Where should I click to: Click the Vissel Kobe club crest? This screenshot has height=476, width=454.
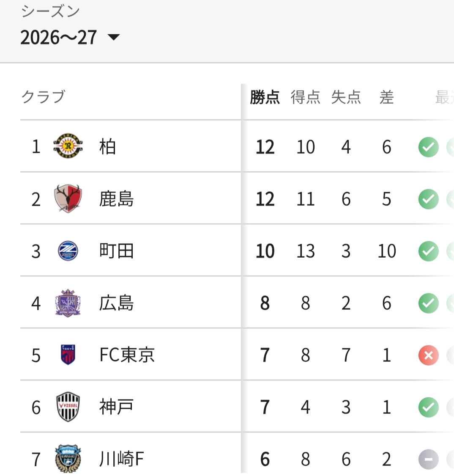coord(68,407)
